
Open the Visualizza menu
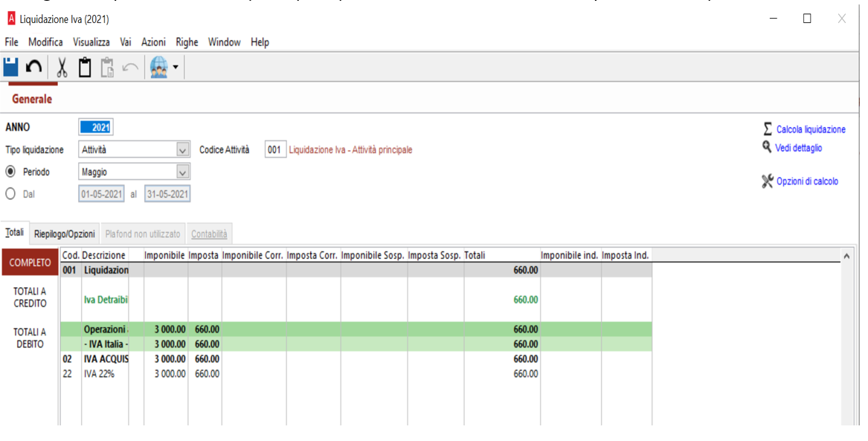[x=91, y=42]
